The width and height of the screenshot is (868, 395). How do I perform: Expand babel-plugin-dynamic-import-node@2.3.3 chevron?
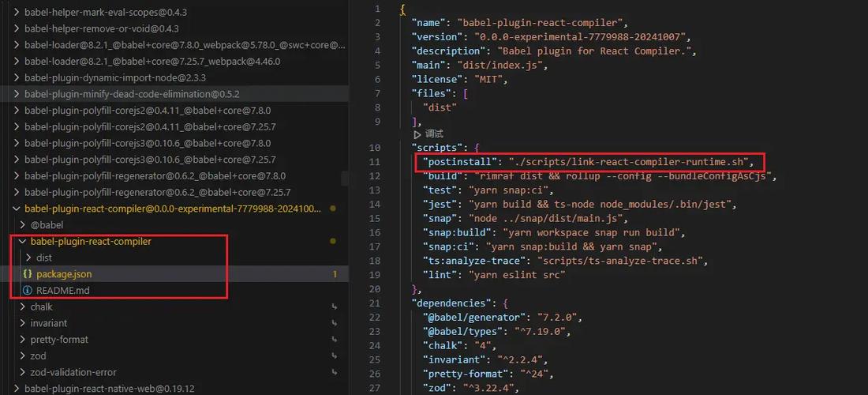click(x=16, y=77)
